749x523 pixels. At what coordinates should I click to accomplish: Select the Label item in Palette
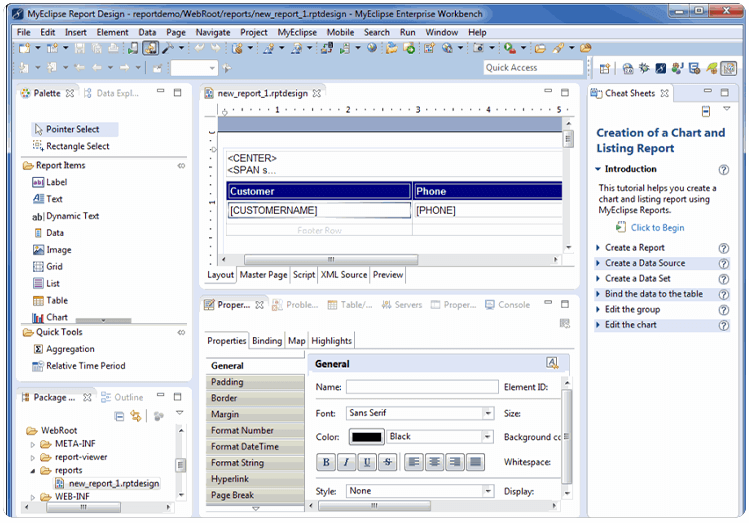tap(56, 182)
